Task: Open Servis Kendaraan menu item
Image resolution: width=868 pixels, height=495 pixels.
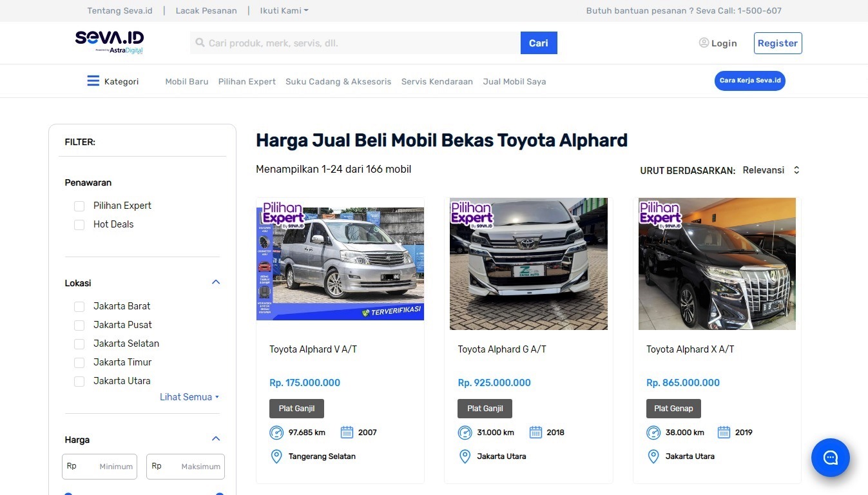Action: pos(437,82)
